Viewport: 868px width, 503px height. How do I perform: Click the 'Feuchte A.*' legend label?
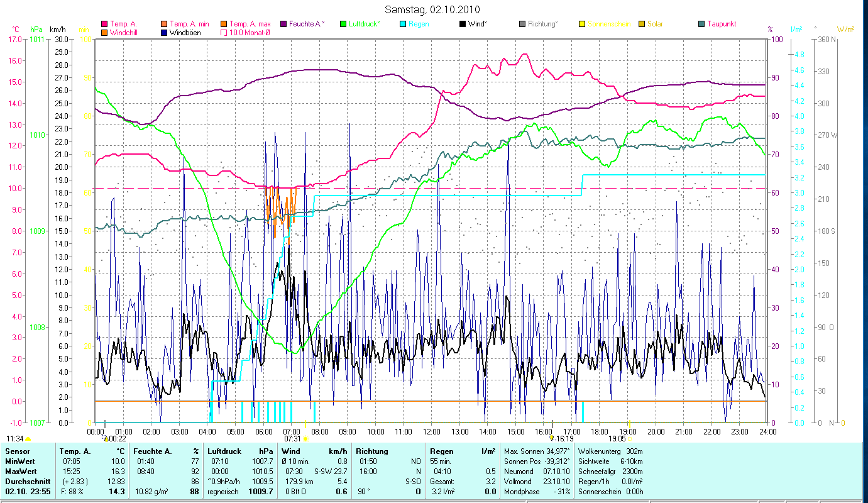[307, 24]
